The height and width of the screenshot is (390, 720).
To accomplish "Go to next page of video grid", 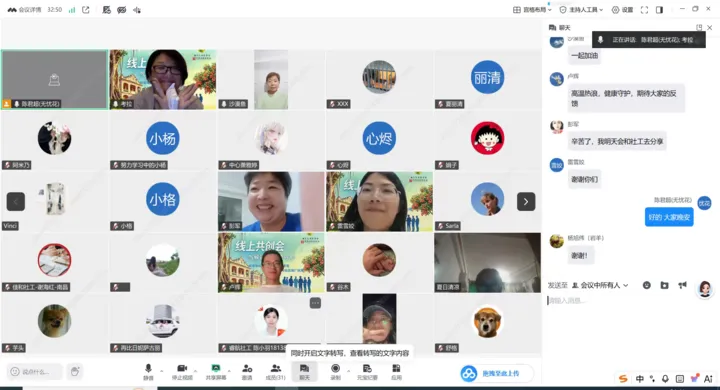I will 526,201.
